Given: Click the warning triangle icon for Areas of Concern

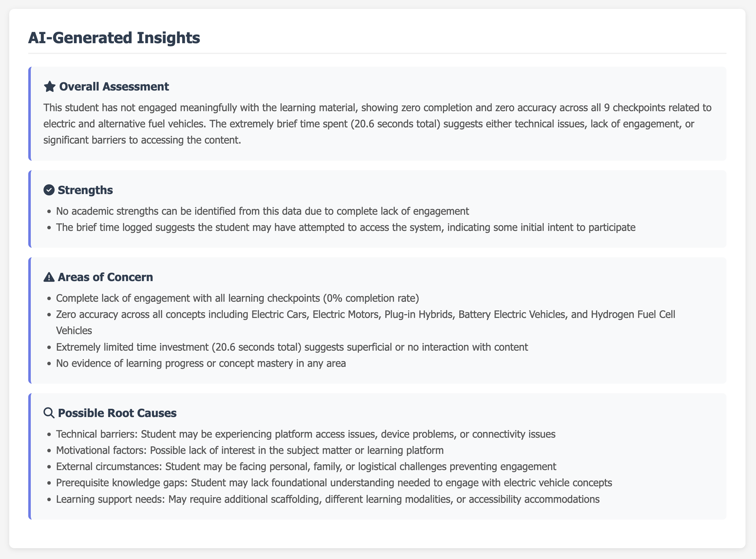Looking at the screenshot, I should pos(49,277).
